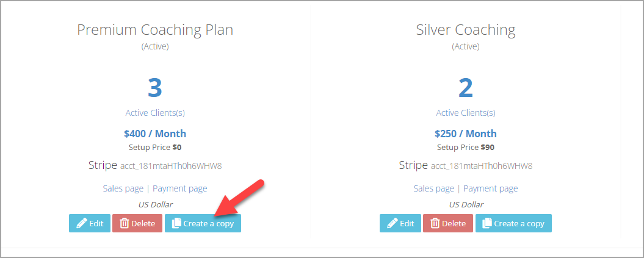Viewport: 644px width, 258px height.
Task: Click Delete text on Premium Coaching Plan
Action: (x=143, y=224)
